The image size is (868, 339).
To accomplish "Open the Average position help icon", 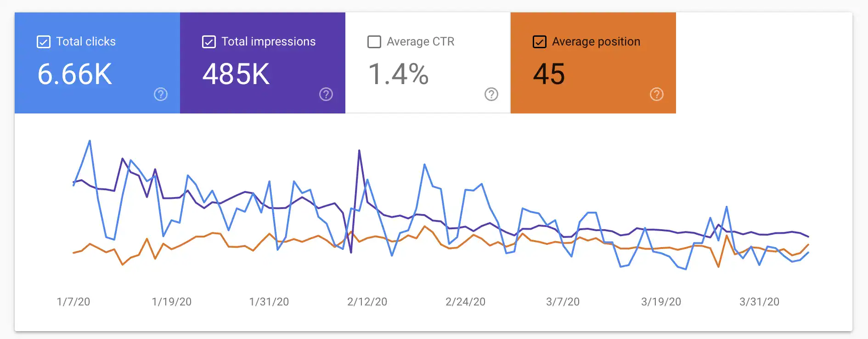I will click(657, 95).
